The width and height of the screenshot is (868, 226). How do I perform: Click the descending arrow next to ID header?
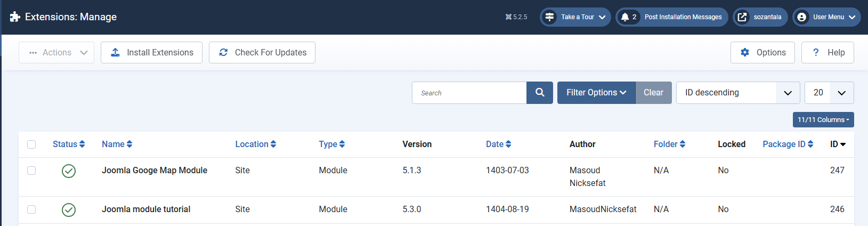tap(843, 144)
